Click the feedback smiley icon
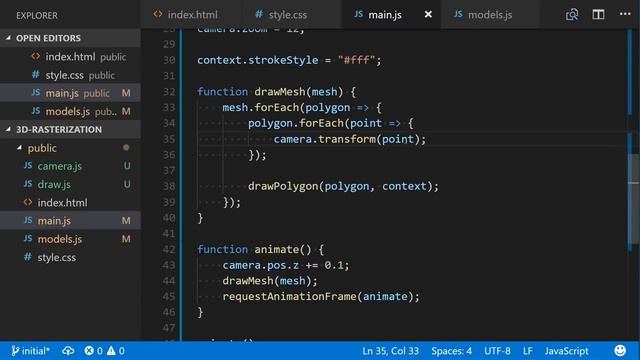640x360 pixels. point(620,351)
